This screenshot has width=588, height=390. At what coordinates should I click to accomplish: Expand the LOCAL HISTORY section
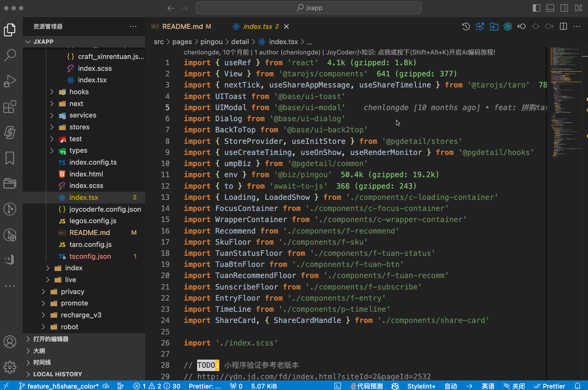point(84,374)
